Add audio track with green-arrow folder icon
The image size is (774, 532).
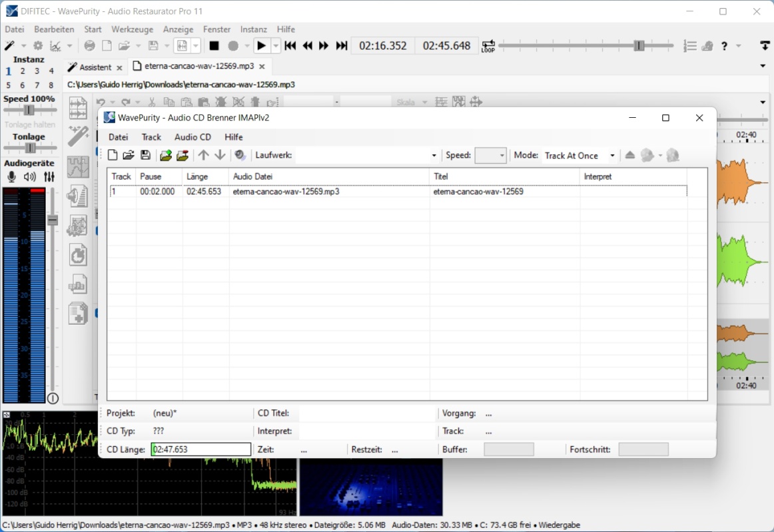(x=166, y=155)
